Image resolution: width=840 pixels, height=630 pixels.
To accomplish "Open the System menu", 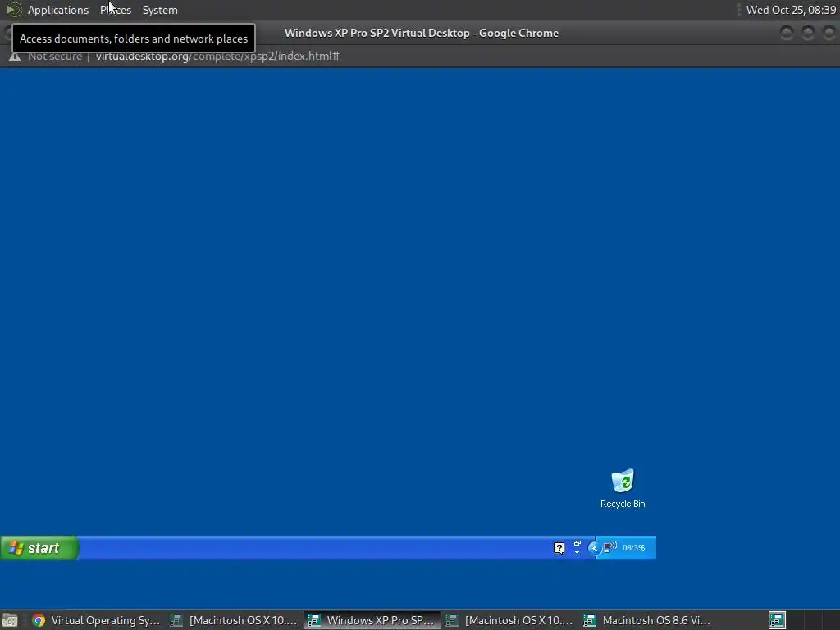I will (x=160, y=10).
